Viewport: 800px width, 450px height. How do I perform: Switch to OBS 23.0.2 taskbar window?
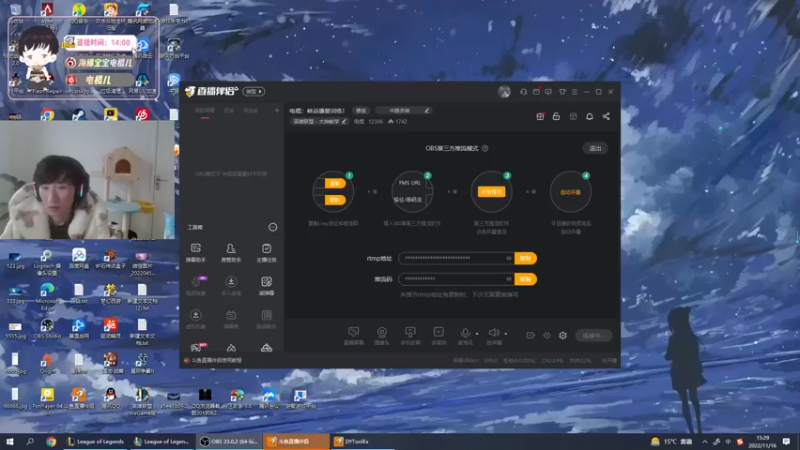[x=229, y=441]
